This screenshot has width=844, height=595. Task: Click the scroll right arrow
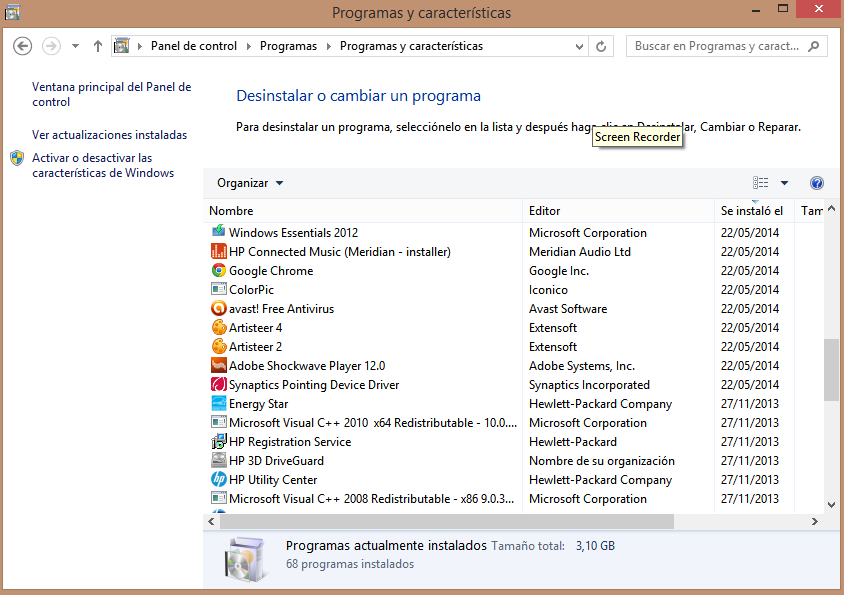815,521
